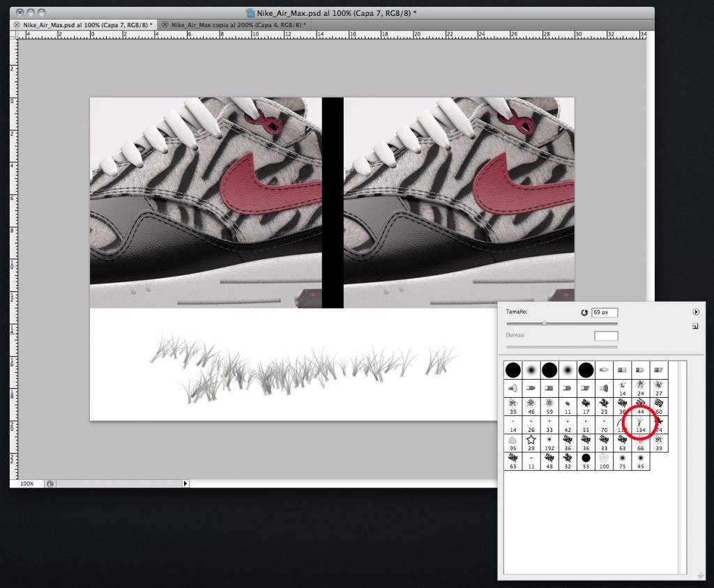Pick the spatter brush preset labeled 59
Viewport: 714px width, 588px height.
click(549, 406)
